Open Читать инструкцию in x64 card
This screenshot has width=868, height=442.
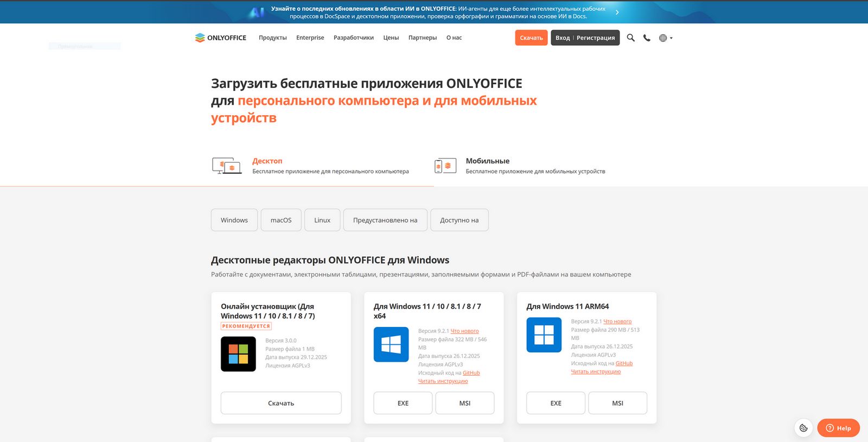443,381
